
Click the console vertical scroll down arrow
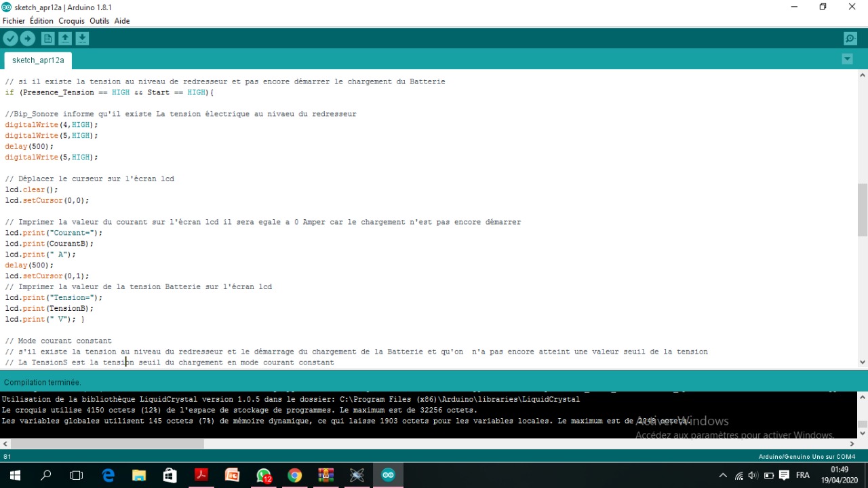click(x=863, y=433)
